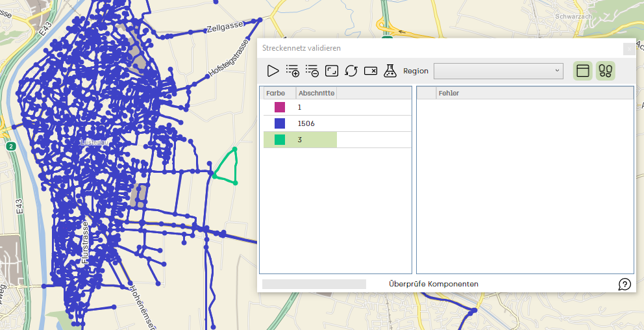
Task: Toggle the footprints mode button
Action: coord(606,71)
